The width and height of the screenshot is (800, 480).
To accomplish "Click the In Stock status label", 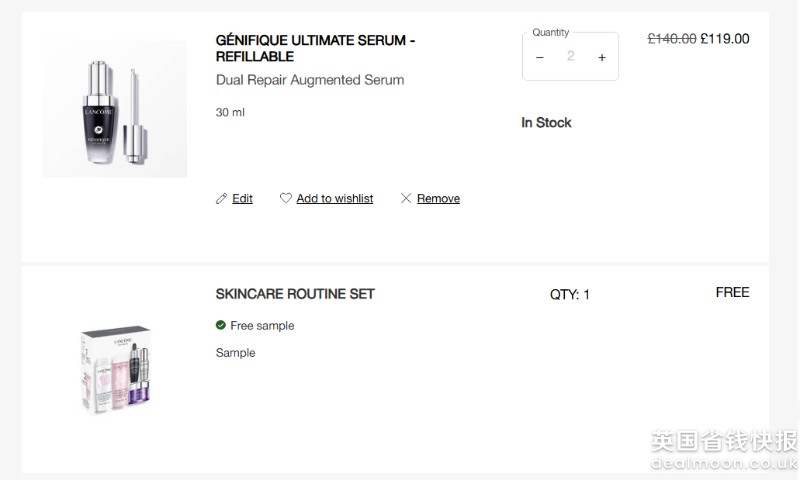I will [546, 123].
